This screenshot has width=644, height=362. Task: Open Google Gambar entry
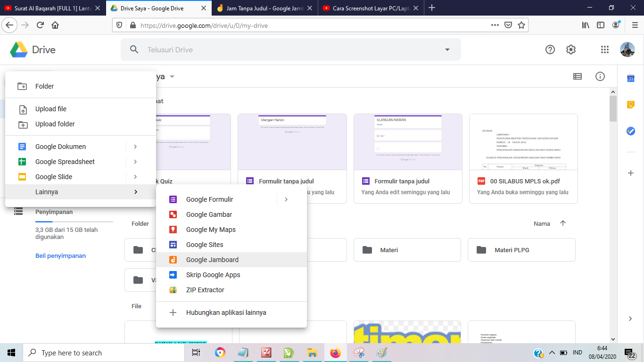231,214
